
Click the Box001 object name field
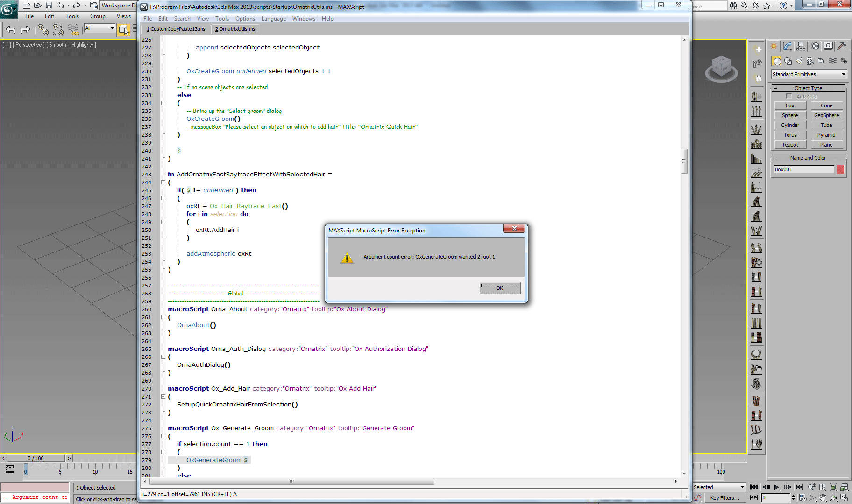804,169
